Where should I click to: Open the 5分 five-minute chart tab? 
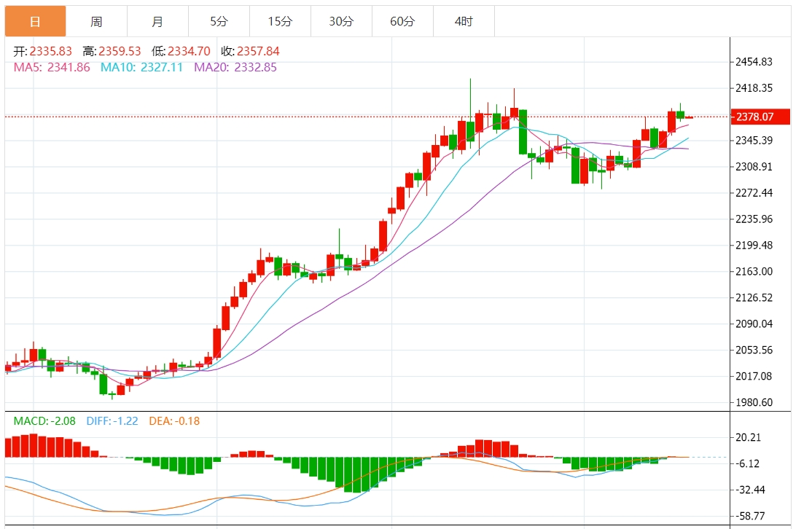[219, 21]
